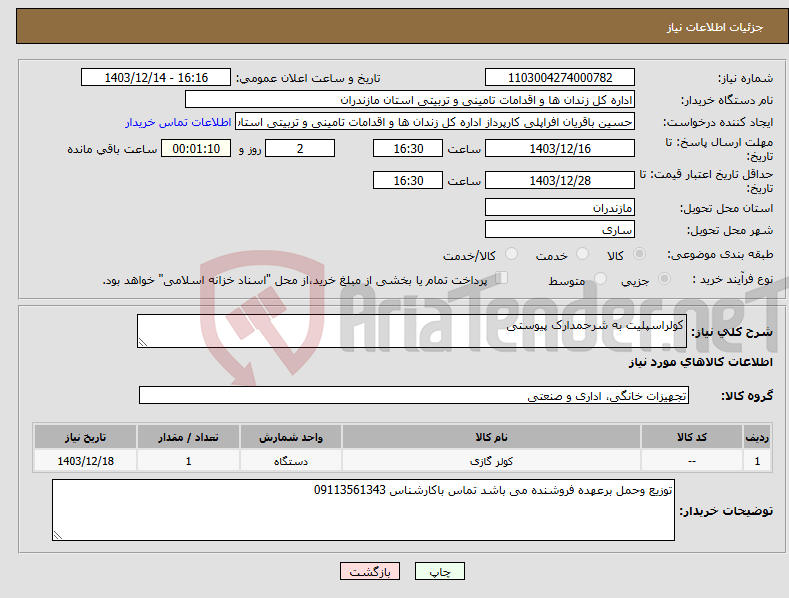The height and width of the screenshot is (598, 789).
Task: Click the نام کالا column header
Action: pos(491,437)
